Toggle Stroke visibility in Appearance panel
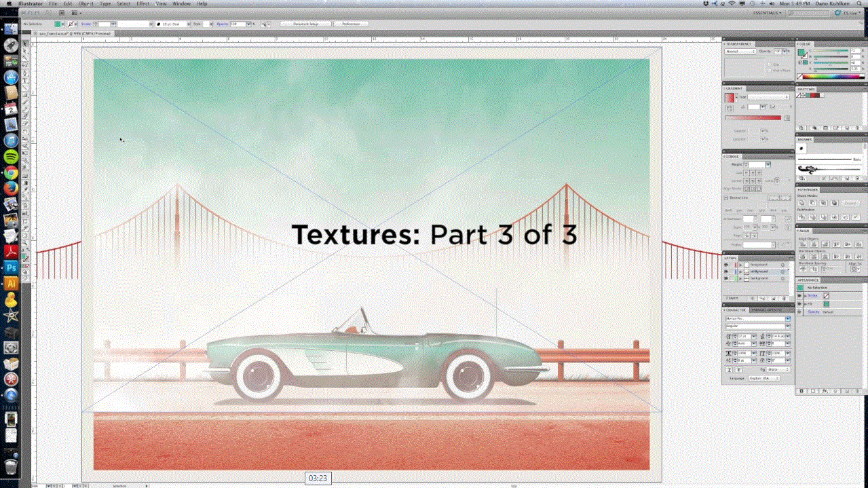 [x=799, y=296]
